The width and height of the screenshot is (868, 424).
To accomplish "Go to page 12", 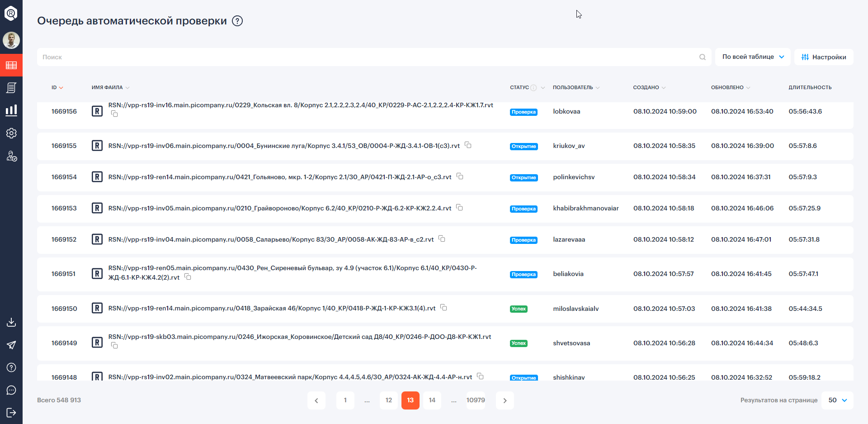I will 389,400.
